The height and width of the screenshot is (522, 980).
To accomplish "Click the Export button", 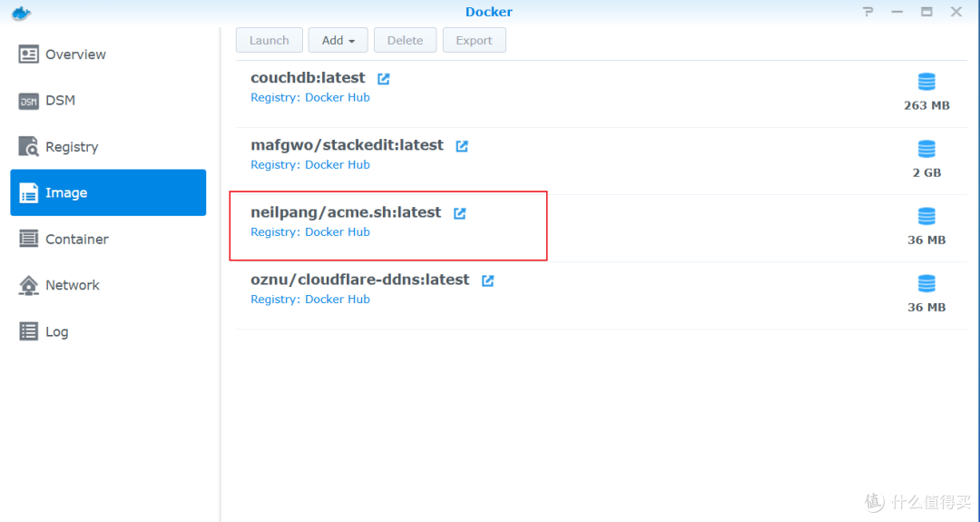I will tap(475, 40).
